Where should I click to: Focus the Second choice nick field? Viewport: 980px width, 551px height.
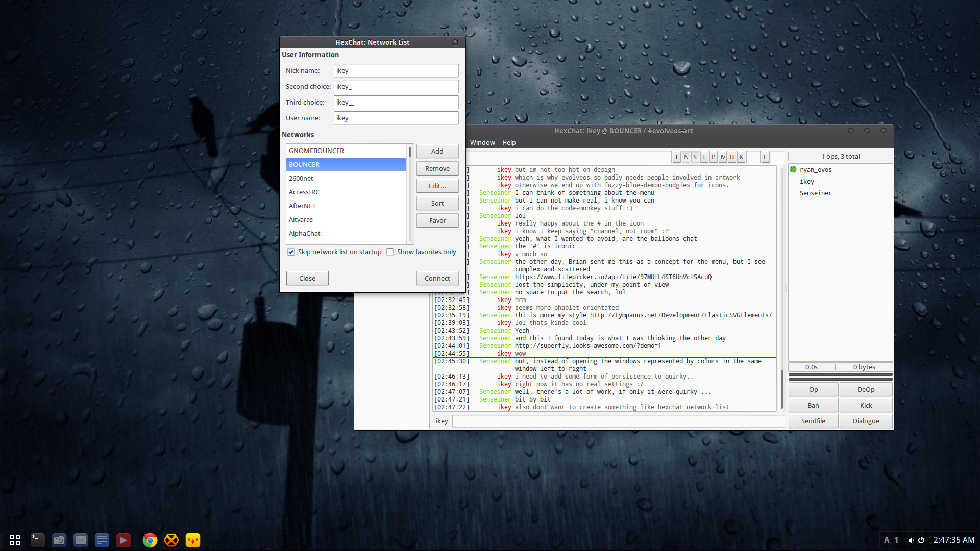tap(396, 86)
